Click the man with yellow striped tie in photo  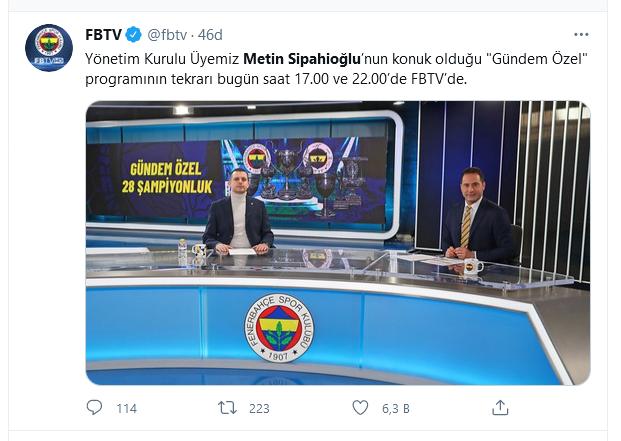click(x=477, y=217)
